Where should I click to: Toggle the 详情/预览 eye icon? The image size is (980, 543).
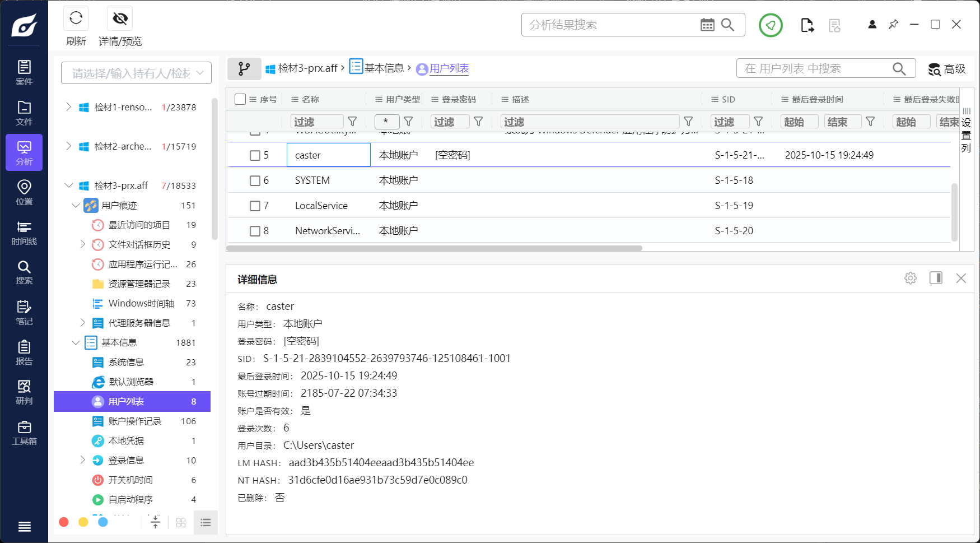(x=119, y=18)
